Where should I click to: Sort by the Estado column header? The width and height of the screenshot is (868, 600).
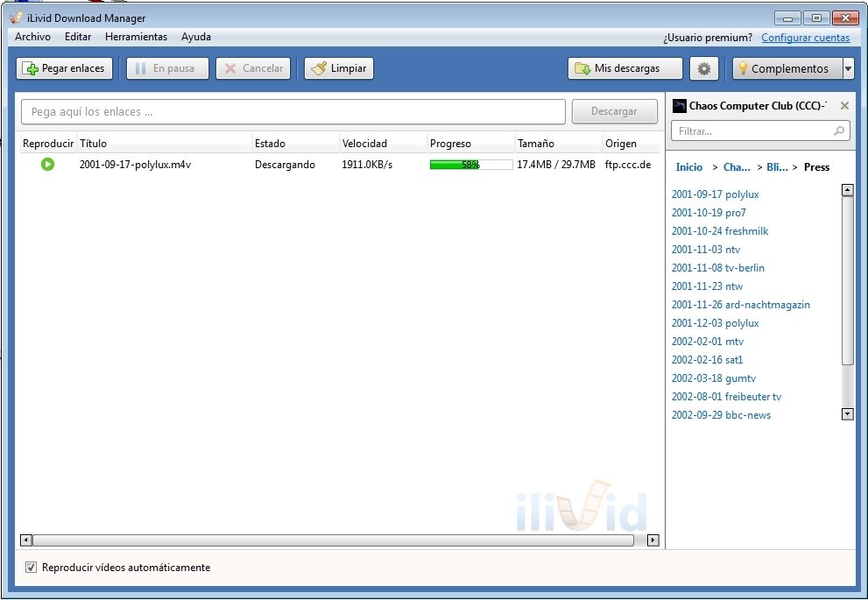pos(295,144)
